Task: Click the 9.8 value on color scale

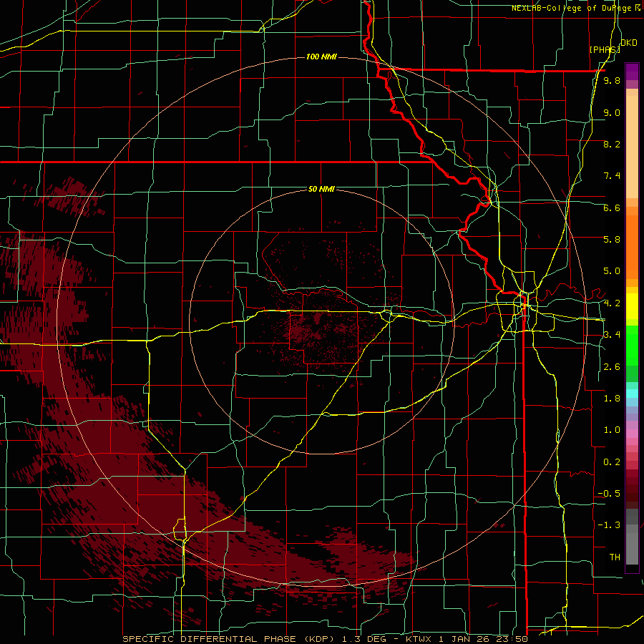Action: (x=612, y=80)
